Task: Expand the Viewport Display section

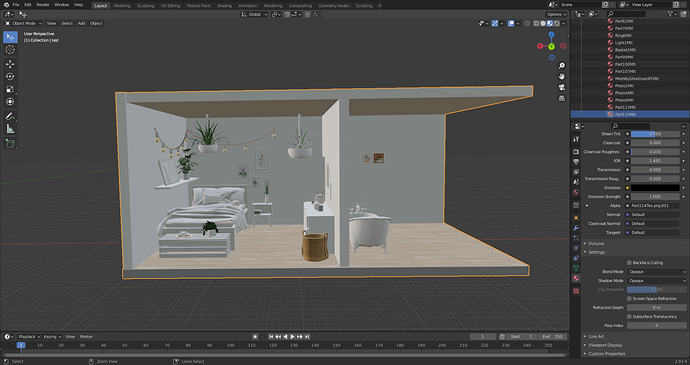Action: coord(605,345)
